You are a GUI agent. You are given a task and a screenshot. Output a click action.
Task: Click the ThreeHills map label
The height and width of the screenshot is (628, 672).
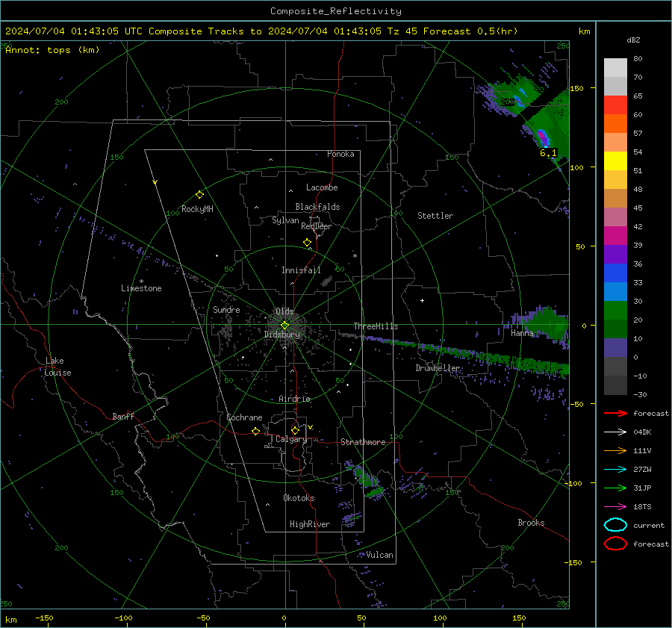pos(376,326)
